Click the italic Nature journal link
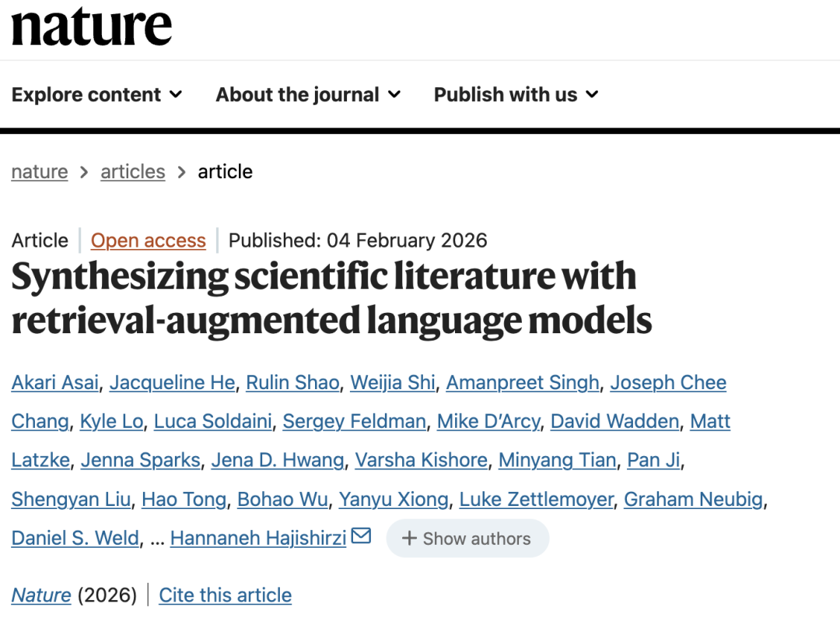The width and height of the screenshot is (840, 632). pyautogui.click(x=41, y=595)
